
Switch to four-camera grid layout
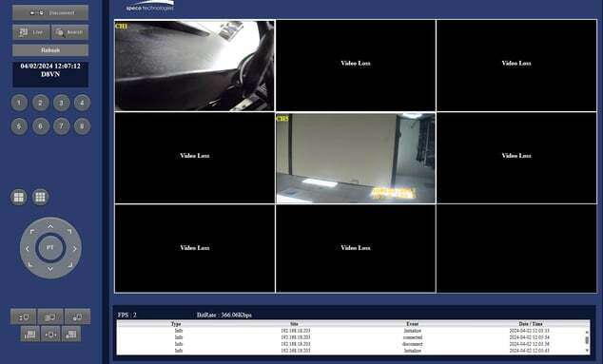[x=18, y=197]
